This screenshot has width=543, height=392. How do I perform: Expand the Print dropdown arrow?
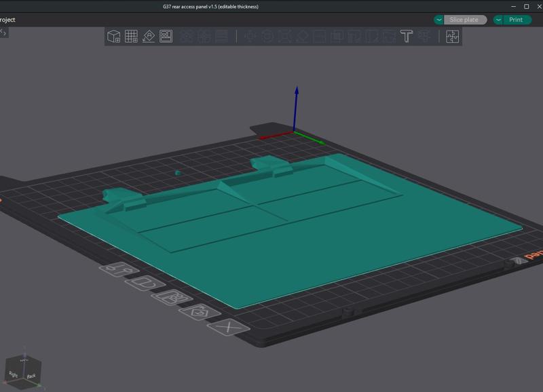(x=499, y=20)
